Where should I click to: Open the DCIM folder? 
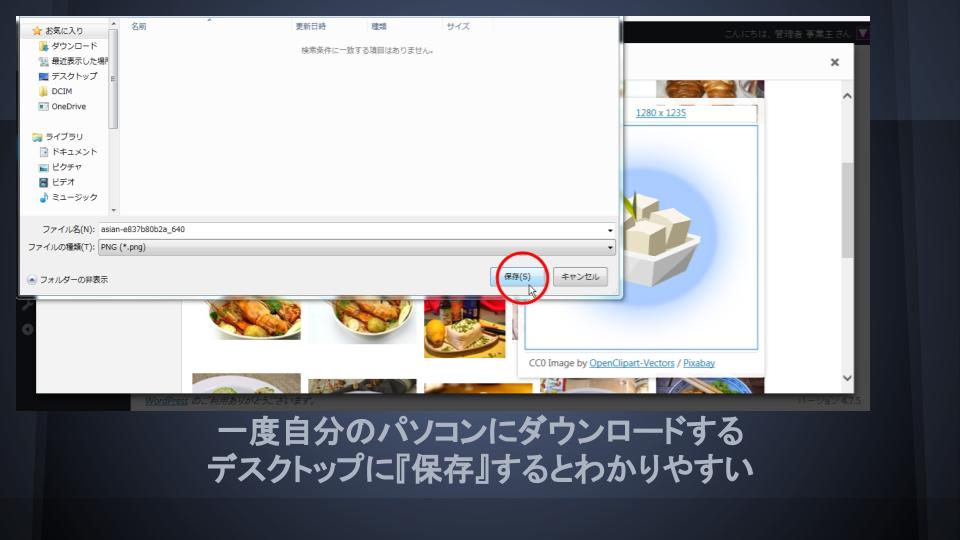pos(61,91)
